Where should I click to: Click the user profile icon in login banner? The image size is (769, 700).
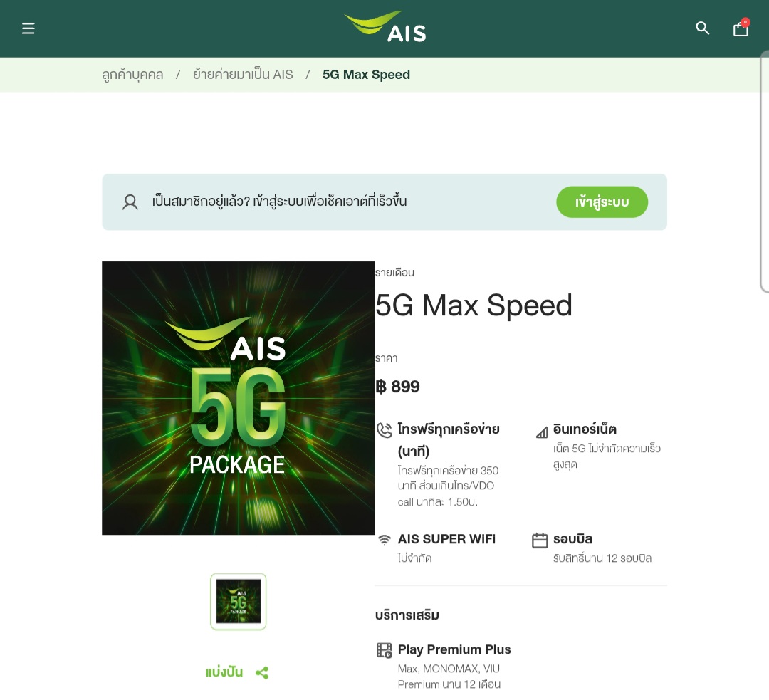(x=130, y=202)
